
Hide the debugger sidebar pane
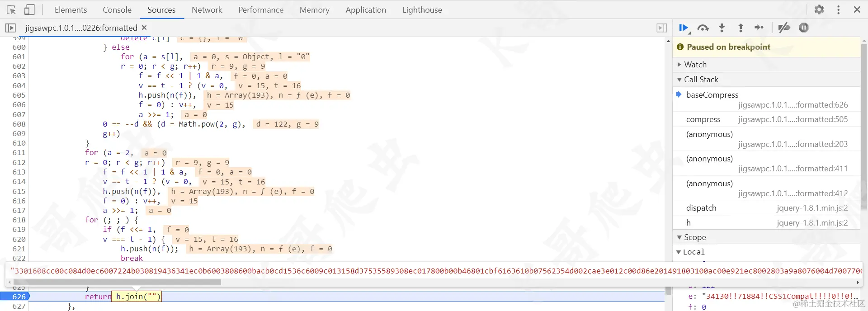(662, 28)
